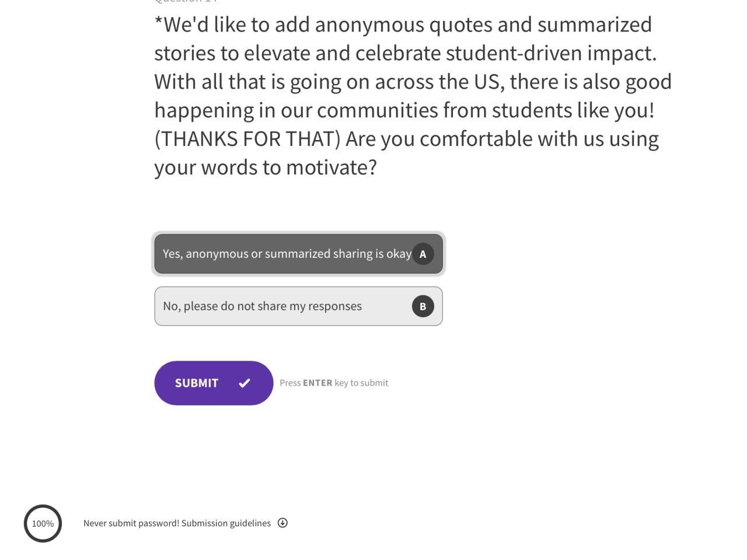
Task: Click the B key badge icon
Action: coord(423,306)
